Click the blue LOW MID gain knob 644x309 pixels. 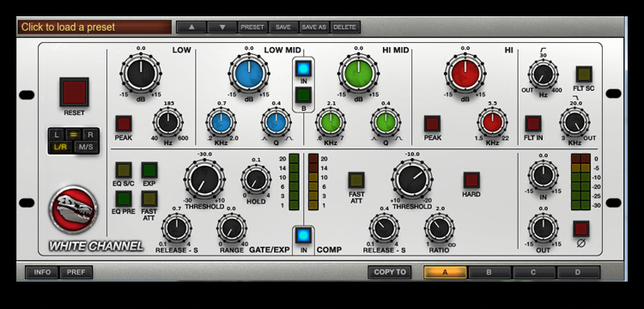(249, 75)
